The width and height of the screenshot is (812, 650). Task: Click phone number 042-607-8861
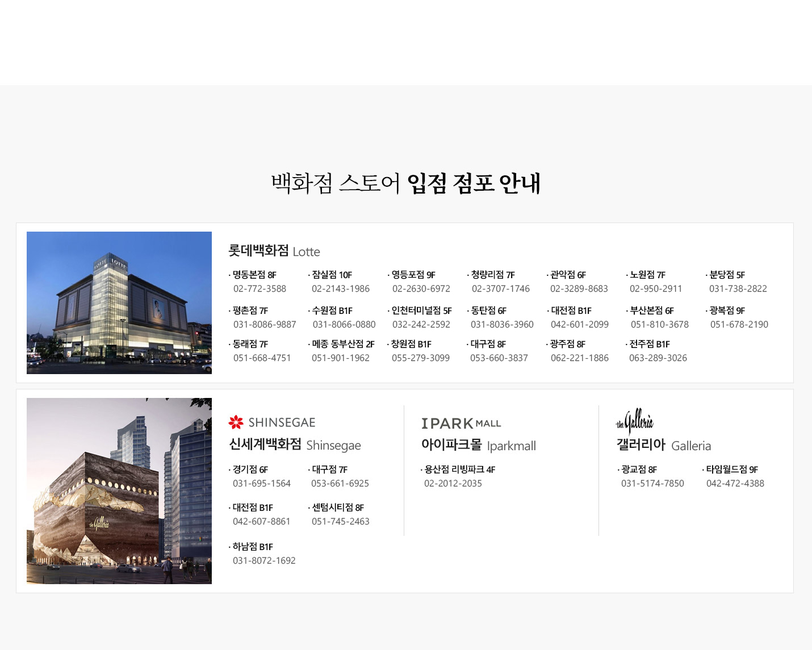262,522
